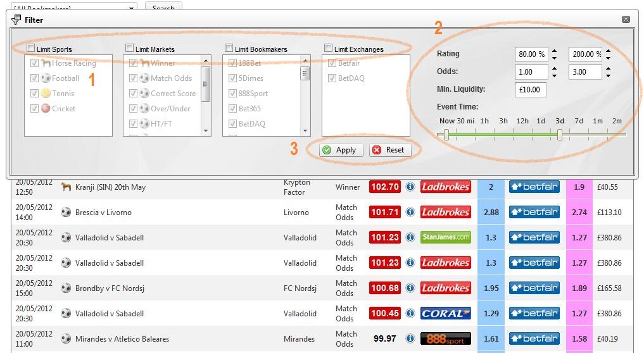
Task: Click the Event Time end slider handle
Action: 559,135
